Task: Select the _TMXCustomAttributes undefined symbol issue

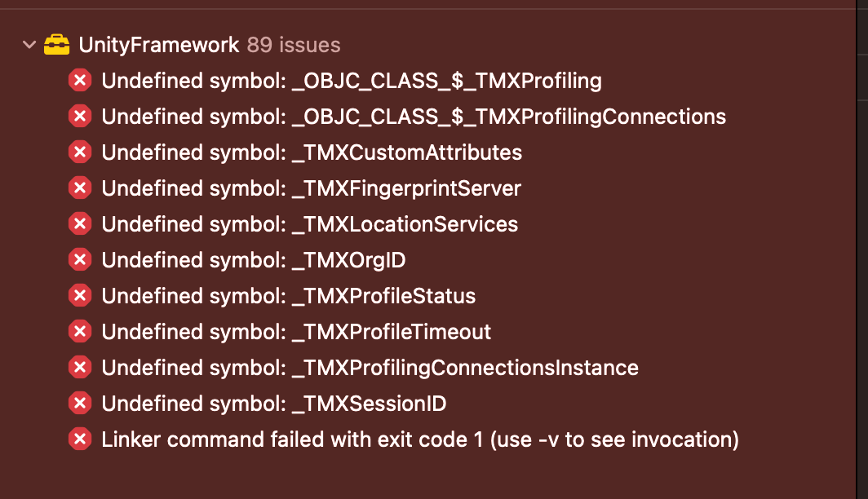Action: pyautogui.click(x=312, y=152)
